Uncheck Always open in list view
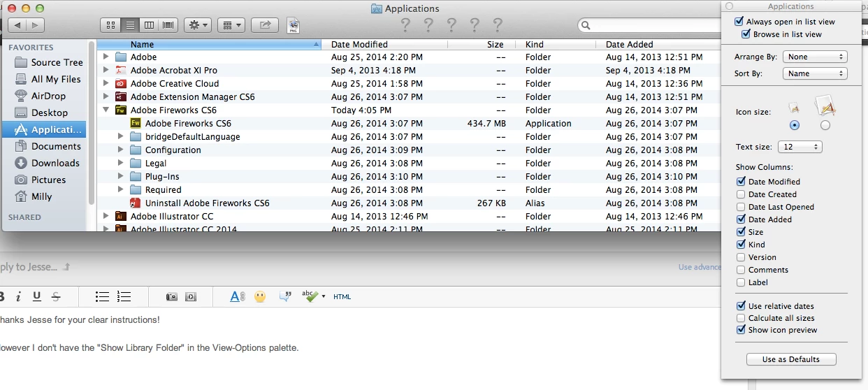868x390 pixels. coord(739,22)
